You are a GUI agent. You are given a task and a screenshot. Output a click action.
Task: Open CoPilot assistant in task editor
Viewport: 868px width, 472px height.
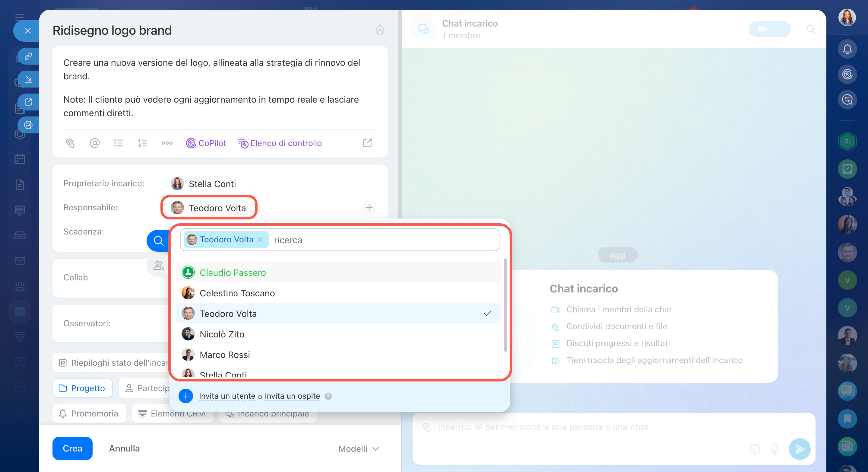pyautogui.click(x=206, y=143)
